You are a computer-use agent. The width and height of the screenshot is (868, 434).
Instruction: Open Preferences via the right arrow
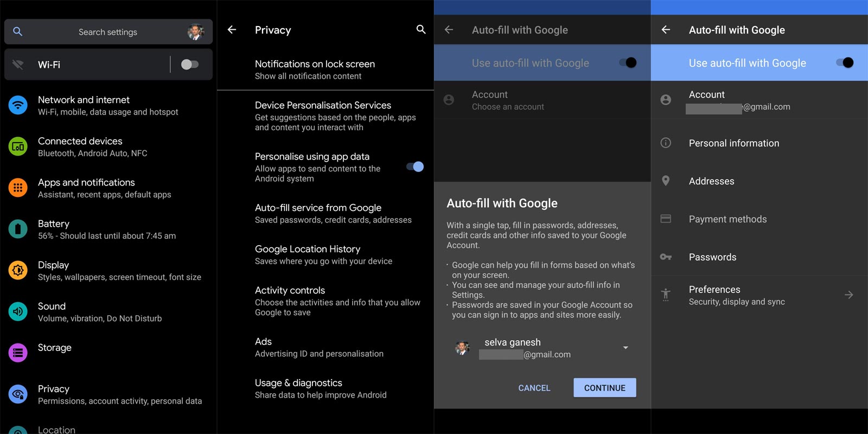(x=849, y=295)
